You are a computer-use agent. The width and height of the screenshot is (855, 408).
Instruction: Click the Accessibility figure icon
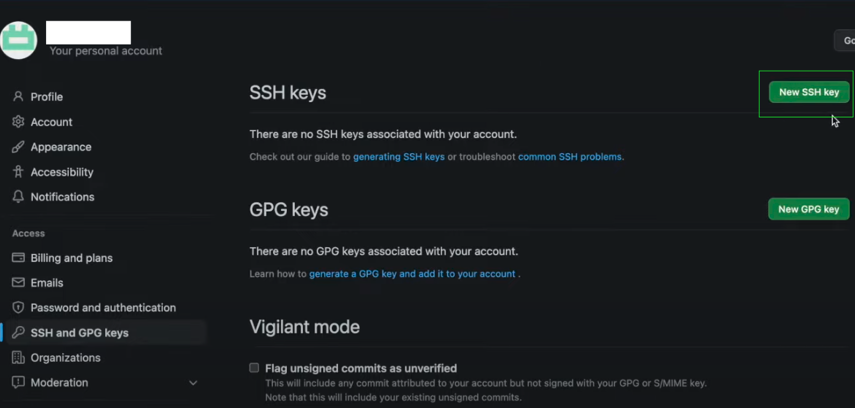[x=18, y=172]
